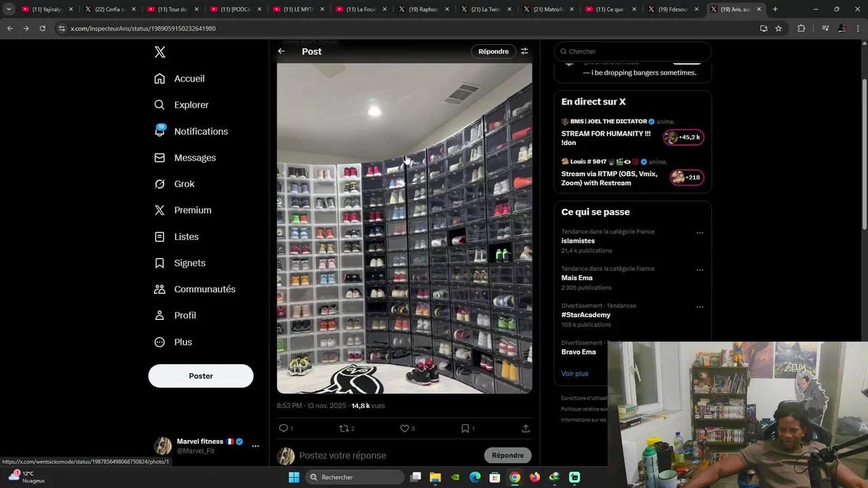Open Listes in sidebar
Image resolution: width=868 pixels, height=488 pixels.
tap(176, 237)
